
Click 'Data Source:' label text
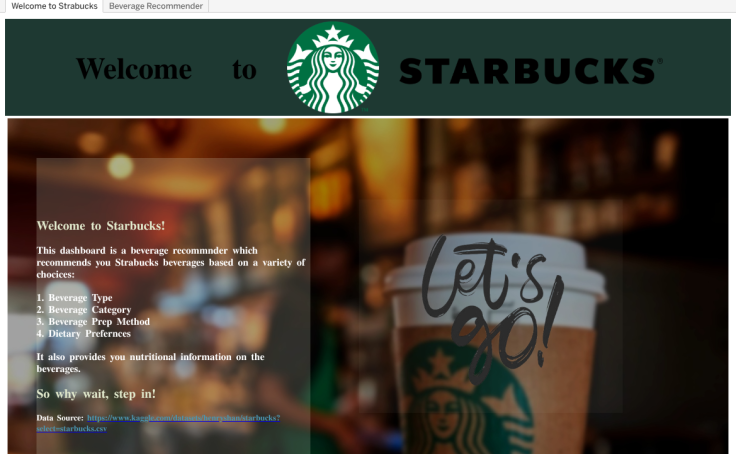click(60, 418)
